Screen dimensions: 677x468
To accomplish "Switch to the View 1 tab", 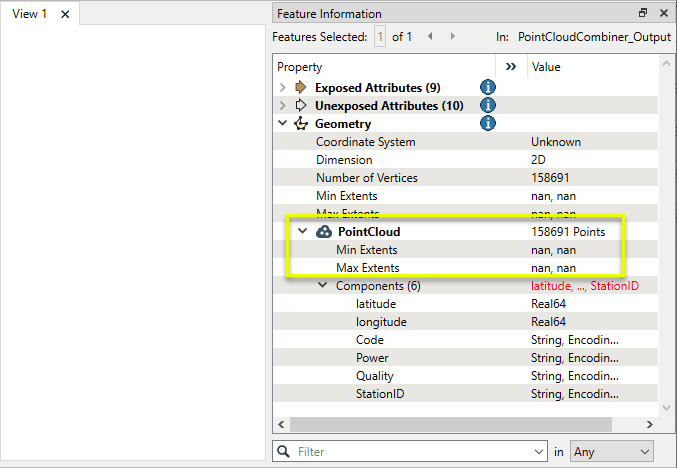I will 29,14.
